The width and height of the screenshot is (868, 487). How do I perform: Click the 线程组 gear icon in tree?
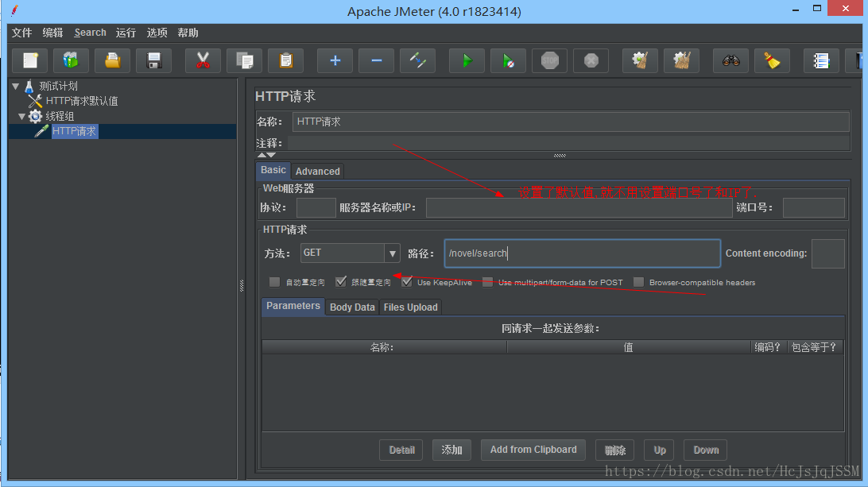point(36,116)
